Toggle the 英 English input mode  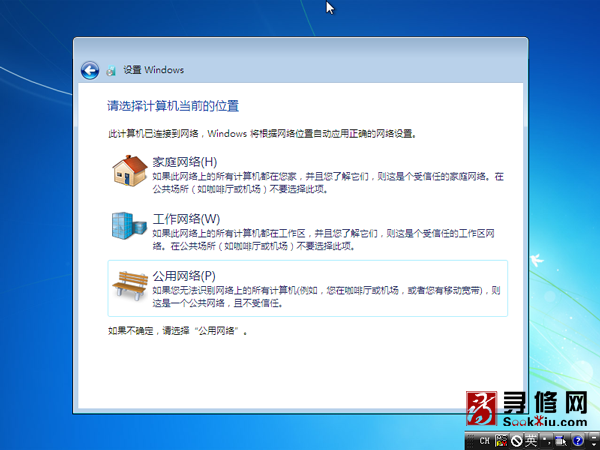pos(531,441)
